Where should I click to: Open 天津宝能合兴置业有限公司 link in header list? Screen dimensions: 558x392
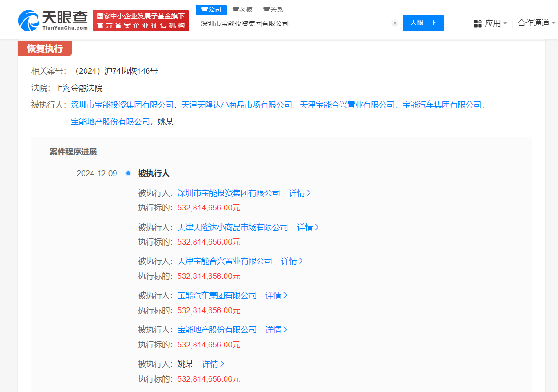pos(347,105)
